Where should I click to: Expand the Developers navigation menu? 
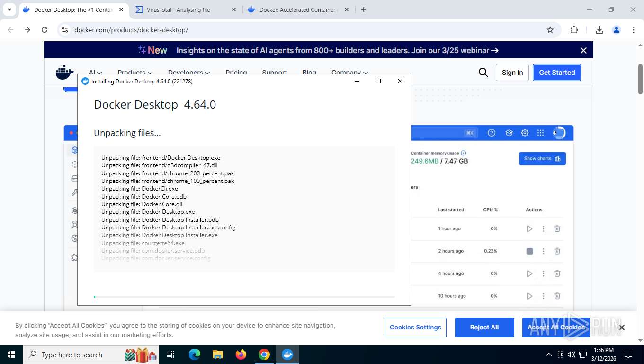pyautogui.click(x=188, y=73)
